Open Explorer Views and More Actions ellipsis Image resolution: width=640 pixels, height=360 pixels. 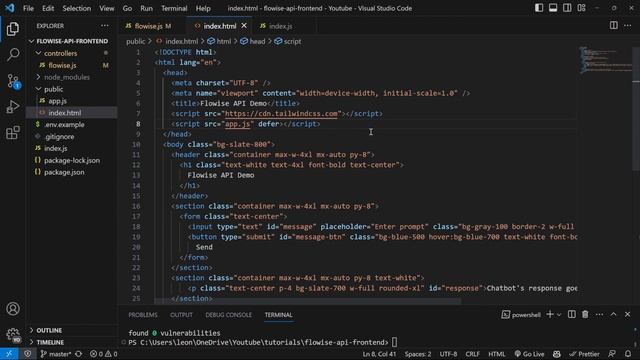tap(105, 26)
